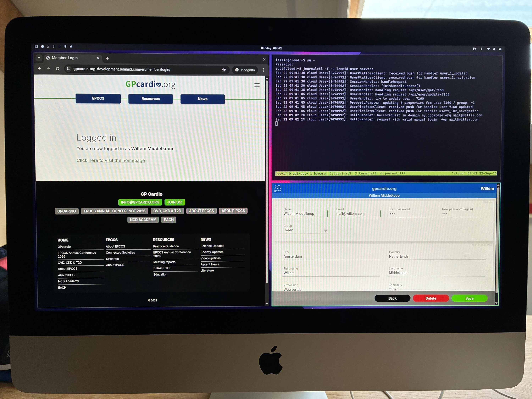532x399 pixels.
Task: Click the volume tray icon
Action: point(494,49)
